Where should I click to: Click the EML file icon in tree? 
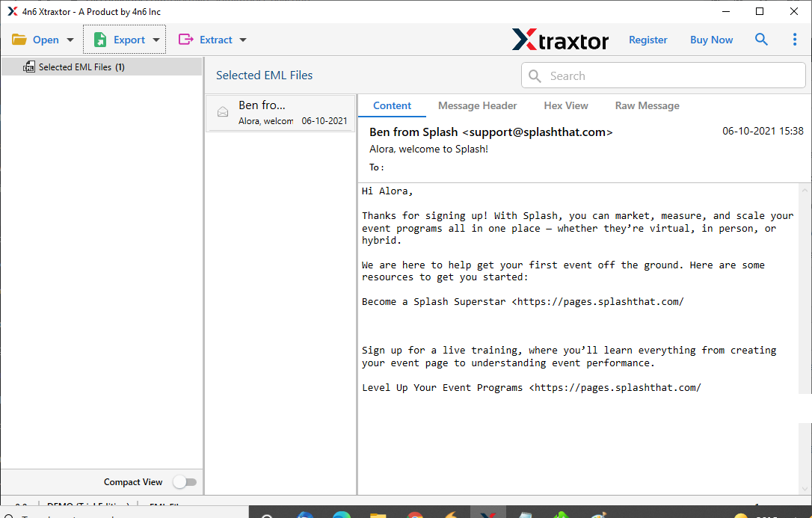click(29, 67)
